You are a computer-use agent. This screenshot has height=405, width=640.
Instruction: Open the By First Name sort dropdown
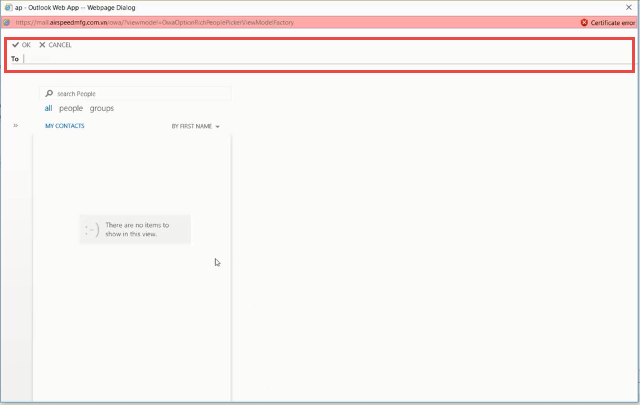192,127
